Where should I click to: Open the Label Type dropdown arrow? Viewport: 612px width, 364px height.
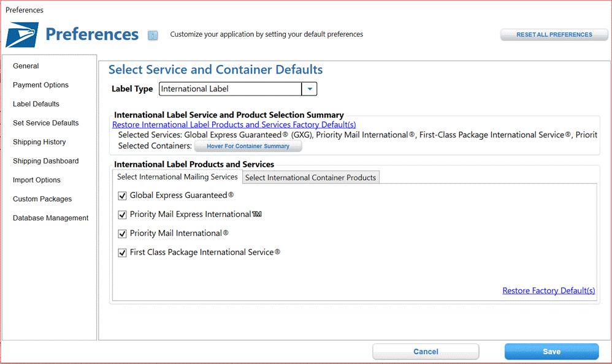[309, 89]
